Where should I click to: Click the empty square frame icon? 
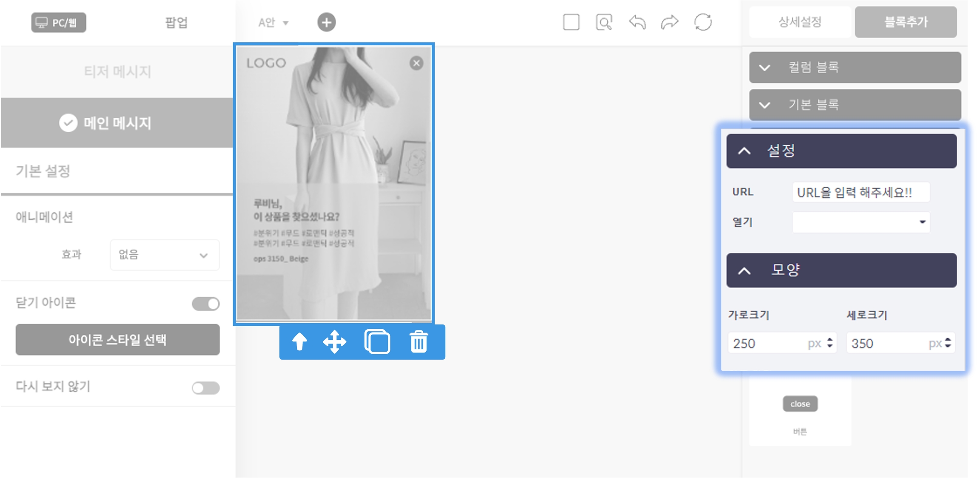tap(571, 22)
